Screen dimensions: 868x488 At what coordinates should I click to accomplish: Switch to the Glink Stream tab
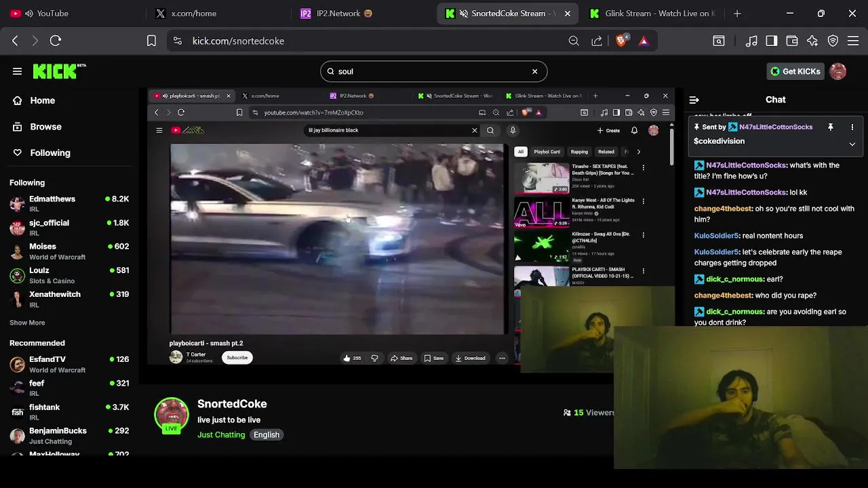click(x=651, y=14)
